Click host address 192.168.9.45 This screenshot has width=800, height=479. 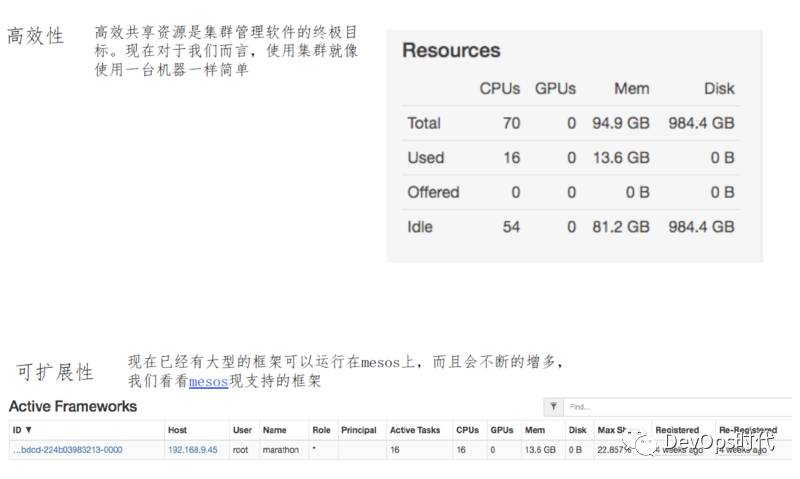pyautogui.click(x=192, y=450)
